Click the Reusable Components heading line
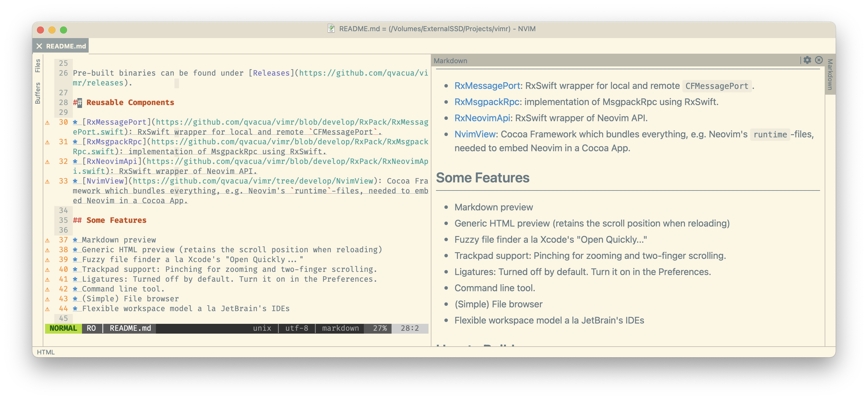 [130, 103]
